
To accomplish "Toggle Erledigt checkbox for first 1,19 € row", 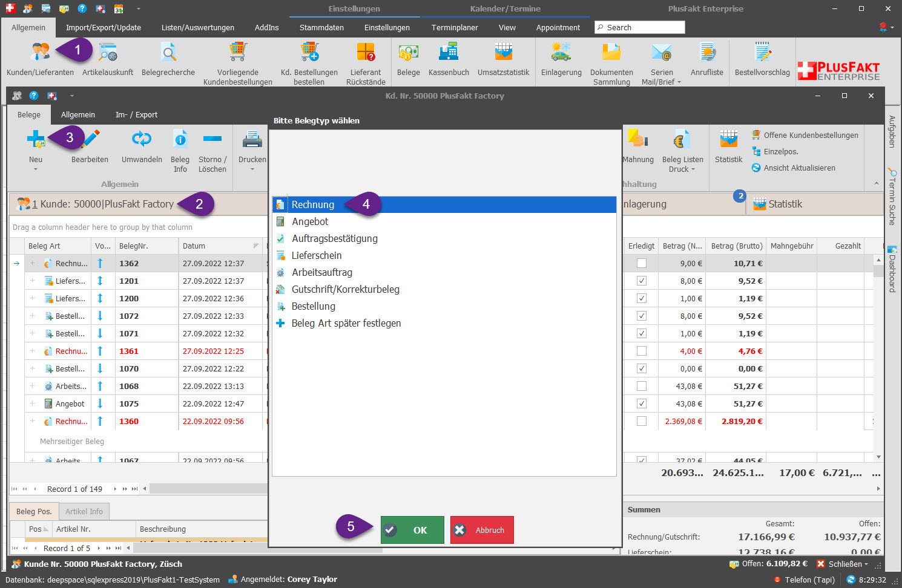I will (642, 298).
